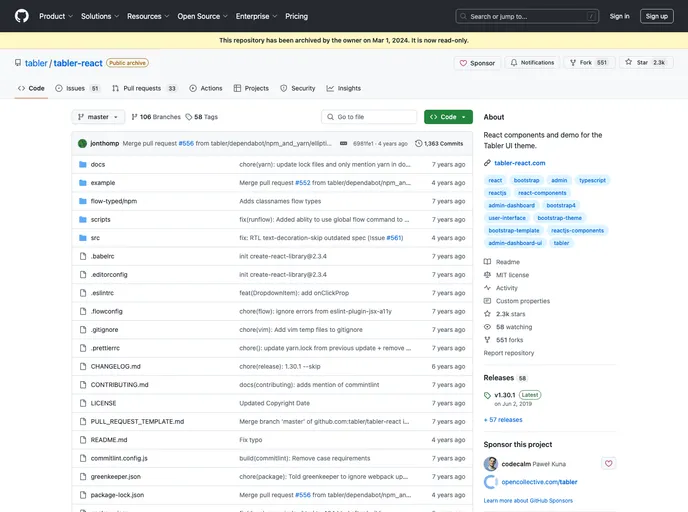The image size is (688, 512).
Task: Open the Enterprise dropdown
Action: (x=256, y=16)
